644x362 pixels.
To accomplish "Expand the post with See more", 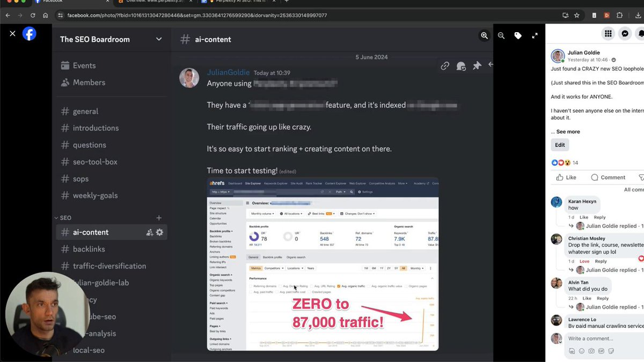I will point(568,131).
